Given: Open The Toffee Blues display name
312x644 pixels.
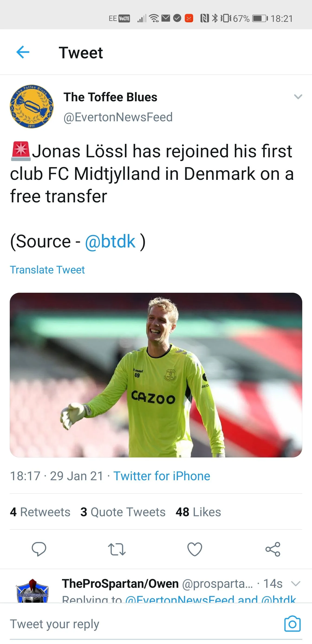Looking at the screenshot, I should click(110, 97).
